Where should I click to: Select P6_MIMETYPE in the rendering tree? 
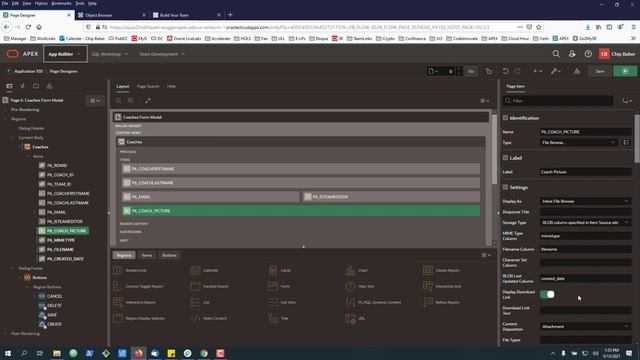[x=61, y=240]
